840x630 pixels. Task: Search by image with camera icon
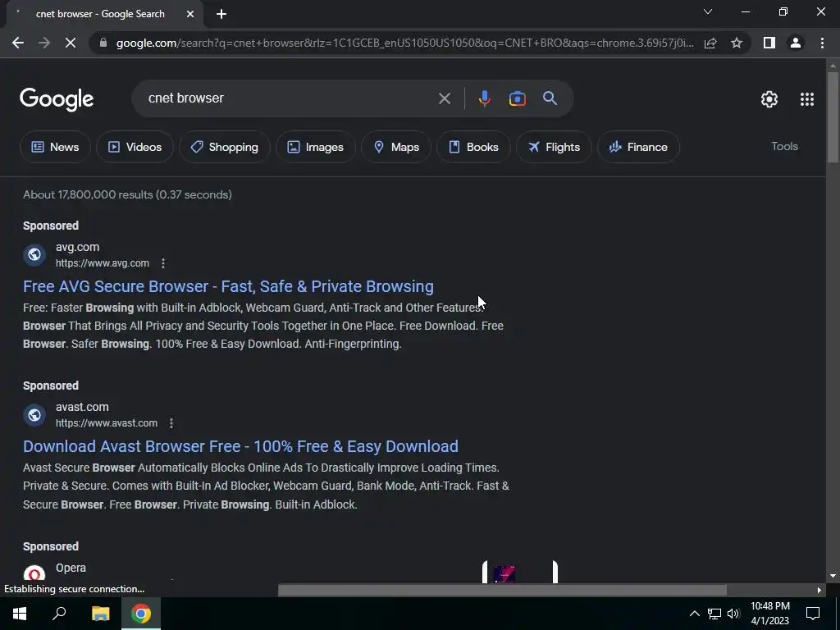(x=517, y=98)
